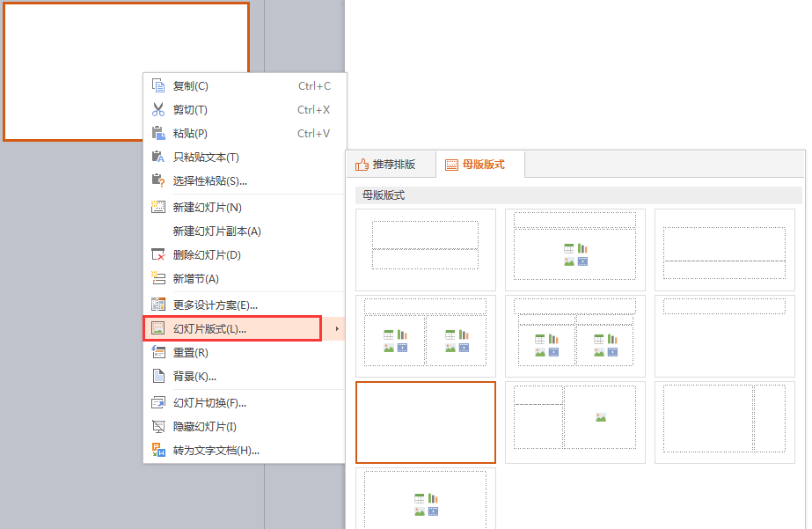Image resolution: width=812 pixels, height=529 pixels.
Task: Select the title slide layout thumbnail
Action: [x=426, y=250]
